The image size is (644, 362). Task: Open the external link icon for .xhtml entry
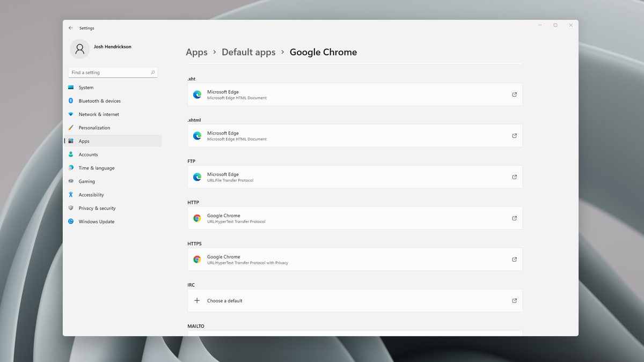point(514,135)
